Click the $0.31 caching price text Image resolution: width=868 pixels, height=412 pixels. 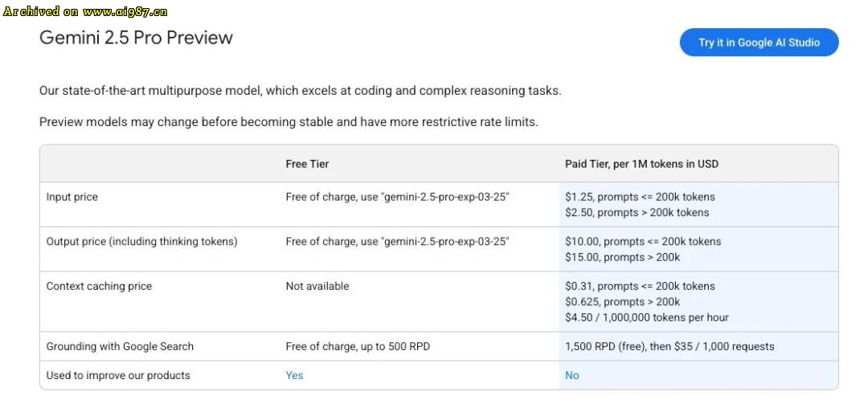point(640,287)
